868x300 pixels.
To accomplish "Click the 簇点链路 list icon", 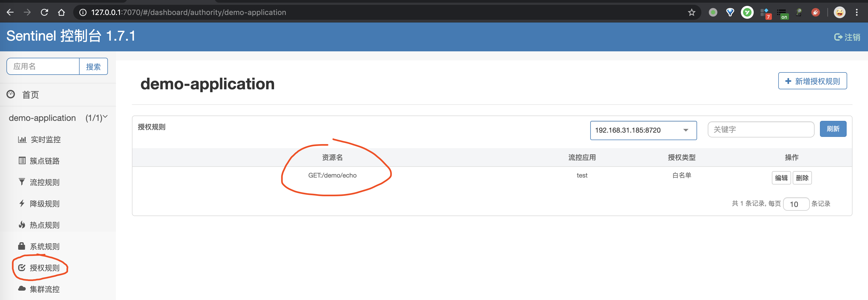I will tap(22, 161).
